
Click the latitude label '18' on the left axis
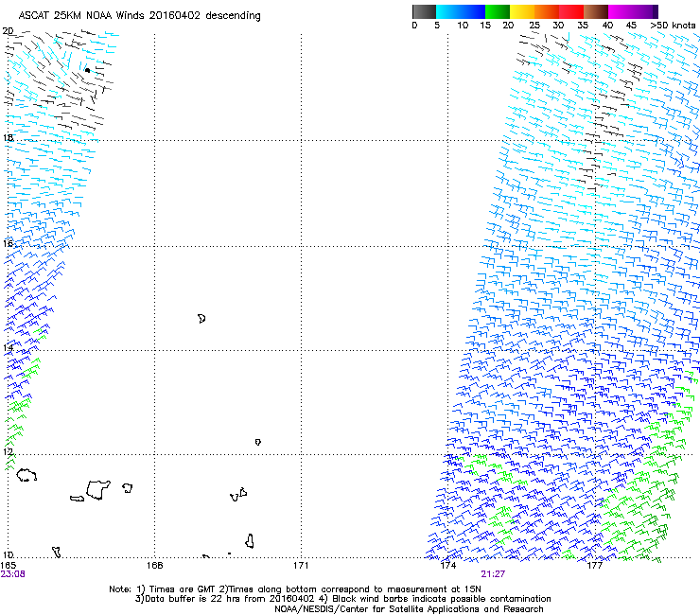(x=8, y=137)
